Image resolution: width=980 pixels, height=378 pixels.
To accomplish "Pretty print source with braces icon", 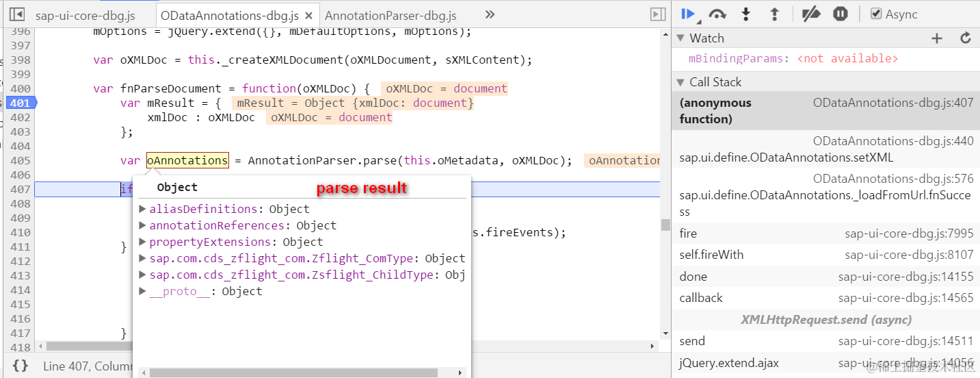I will click(x=21, y=366).
